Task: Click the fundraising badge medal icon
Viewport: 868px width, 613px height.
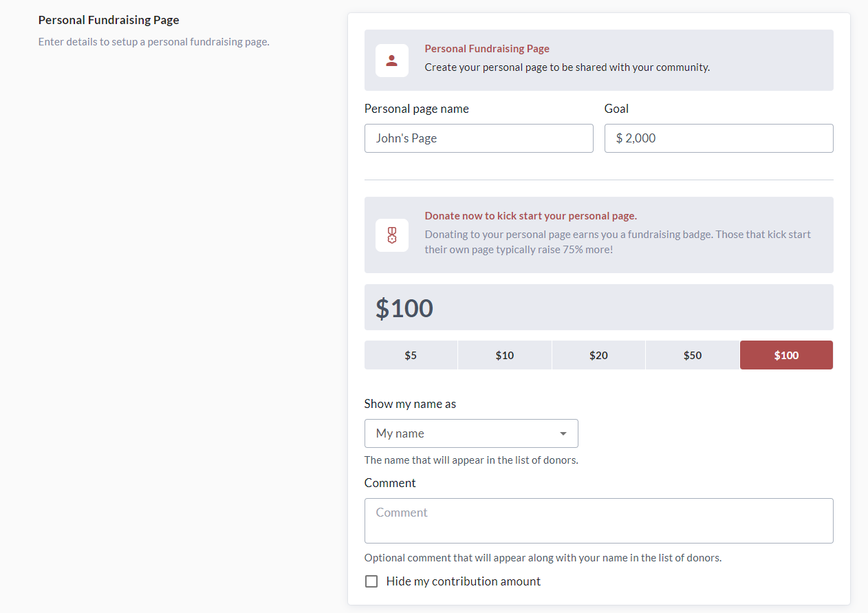Action: point(392,235)
